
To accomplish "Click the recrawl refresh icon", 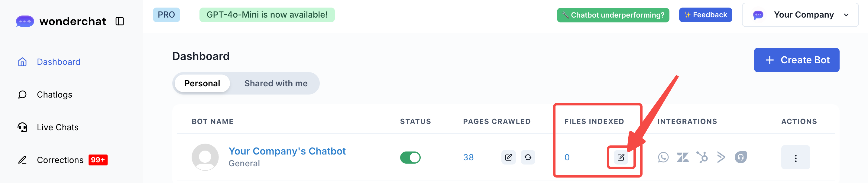I will (528, 157).
